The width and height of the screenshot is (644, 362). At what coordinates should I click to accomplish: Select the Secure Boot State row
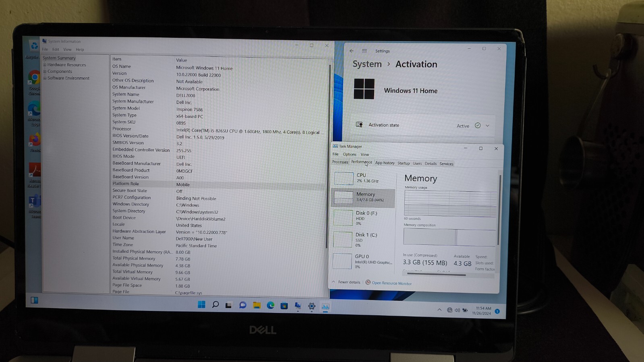(218, 191)
